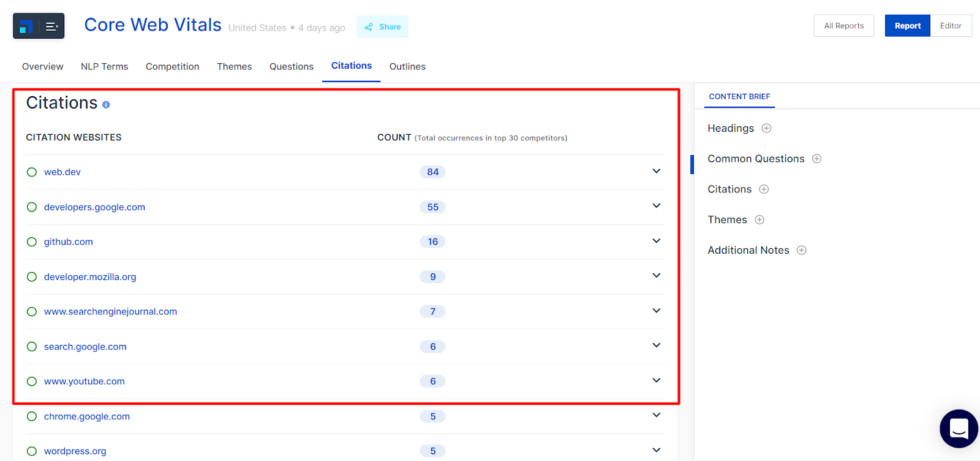Add Common Questions to content brief

click(816, 159)
